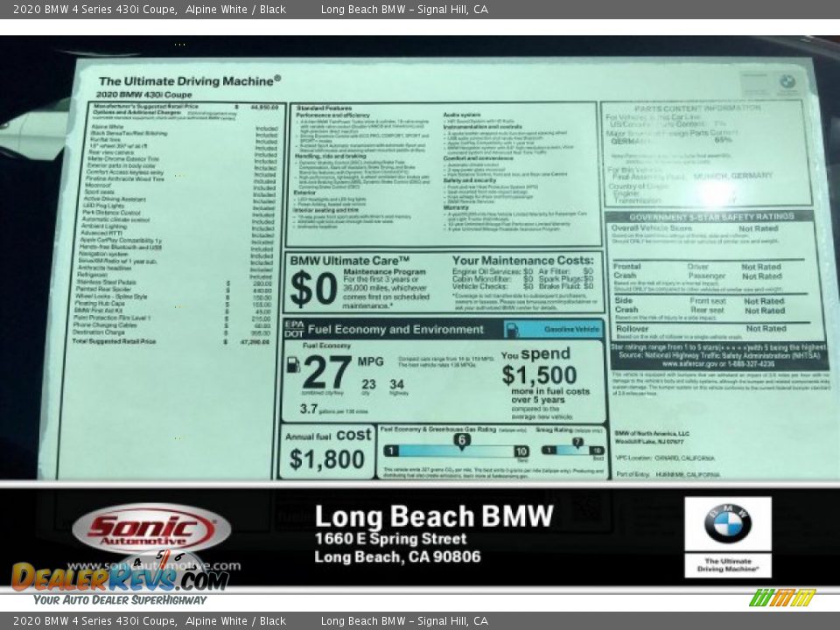The image size is (840, 630).
Task: Click 'The Ultimate Driving Machine' headline on the sticker
Action: click(x=190, y=80)
